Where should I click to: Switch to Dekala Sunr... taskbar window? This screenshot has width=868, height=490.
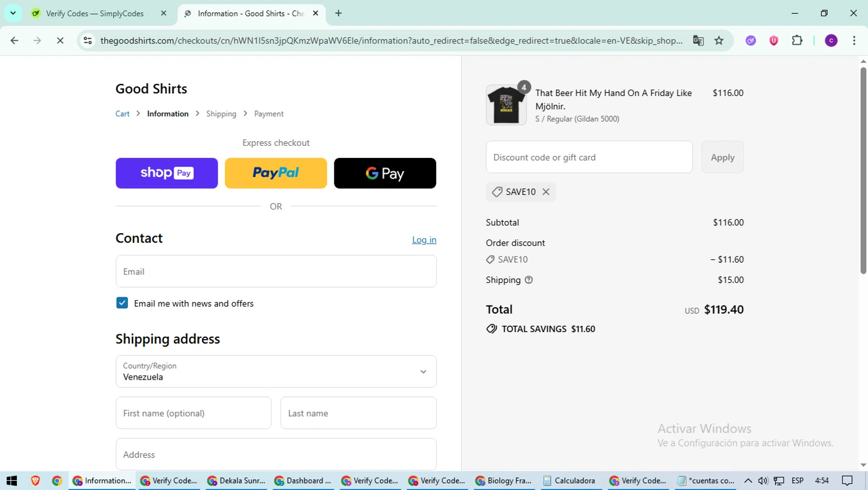click(237, 481)
